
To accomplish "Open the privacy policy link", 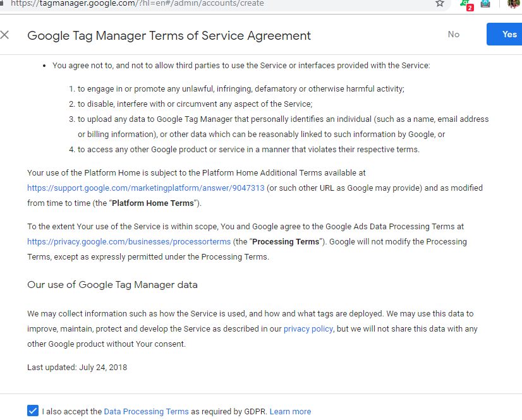I will pos(308,329).
